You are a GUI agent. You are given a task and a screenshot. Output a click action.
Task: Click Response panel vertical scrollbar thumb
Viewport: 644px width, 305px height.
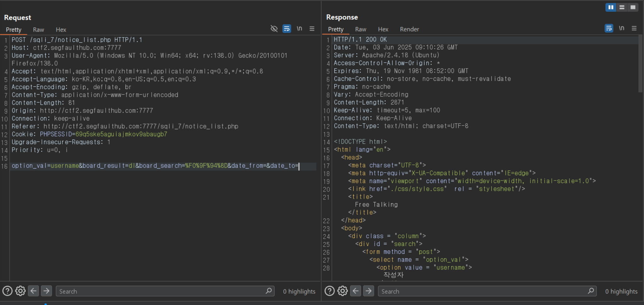[640, 64]
